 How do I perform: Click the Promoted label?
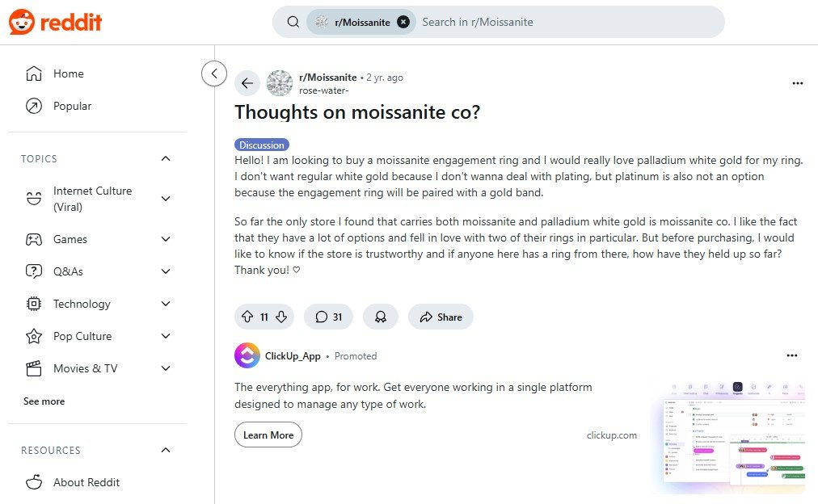click(x=356, y=356)
